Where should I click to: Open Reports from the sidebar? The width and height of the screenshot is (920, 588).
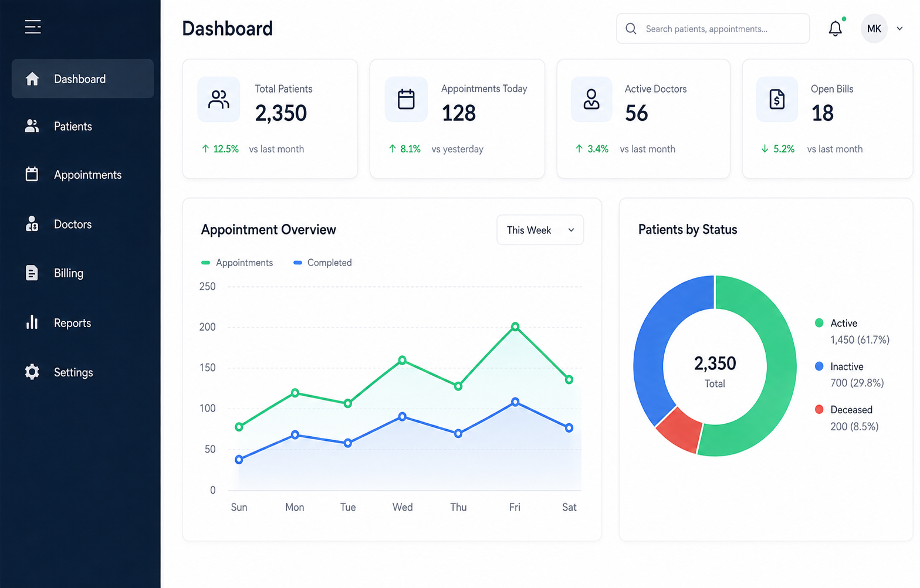[x=83, y=322]
